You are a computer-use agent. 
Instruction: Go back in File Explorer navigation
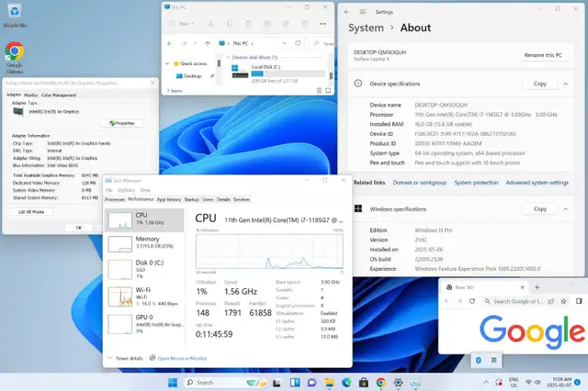[169, 43]
